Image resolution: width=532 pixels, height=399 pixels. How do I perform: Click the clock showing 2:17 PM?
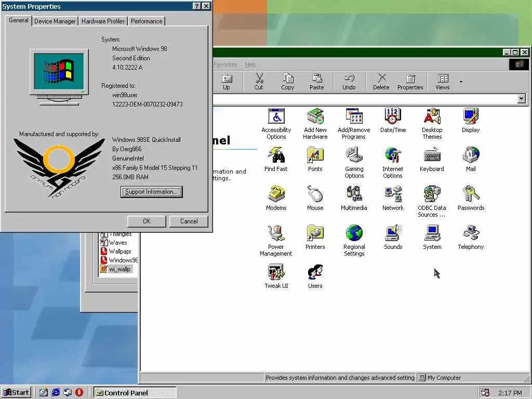tap(510, 393)
